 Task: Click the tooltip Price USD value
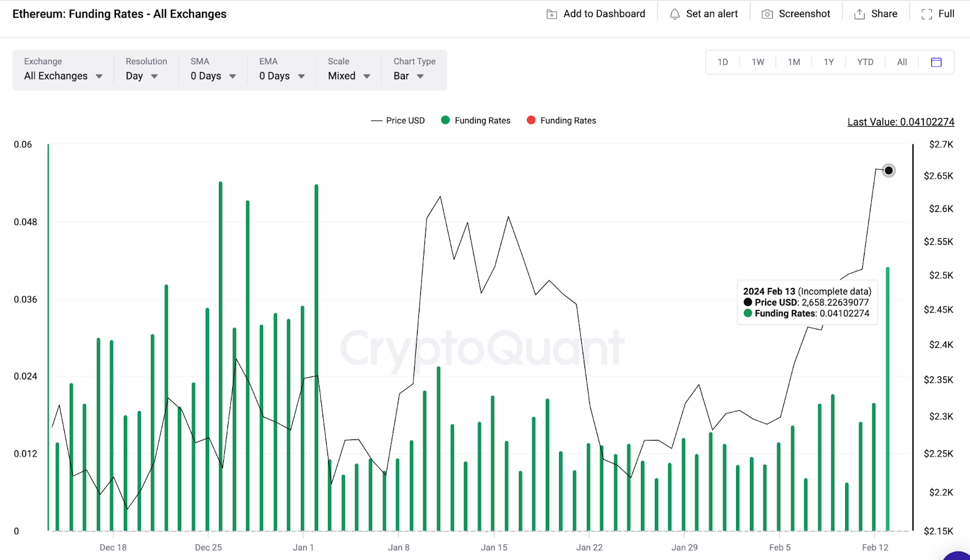click(x=835, y=302)
